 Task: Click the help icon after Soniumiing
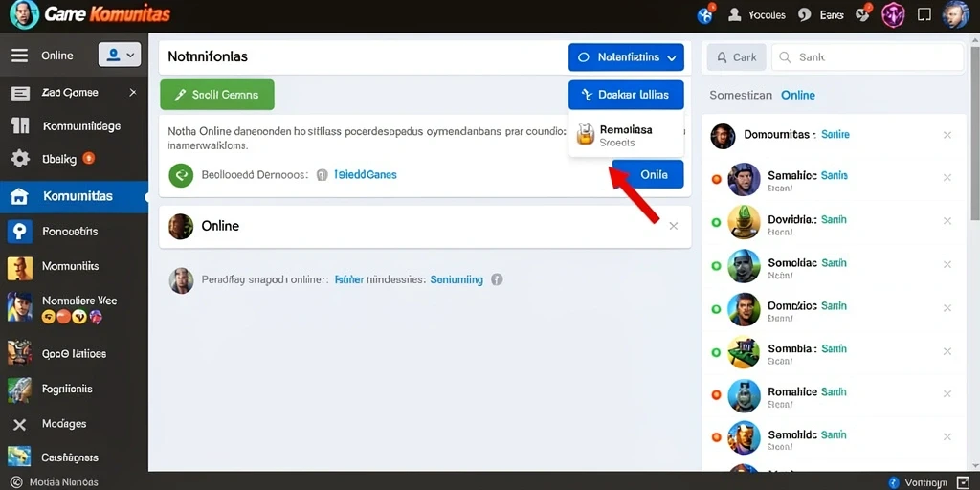coord(497,280)
